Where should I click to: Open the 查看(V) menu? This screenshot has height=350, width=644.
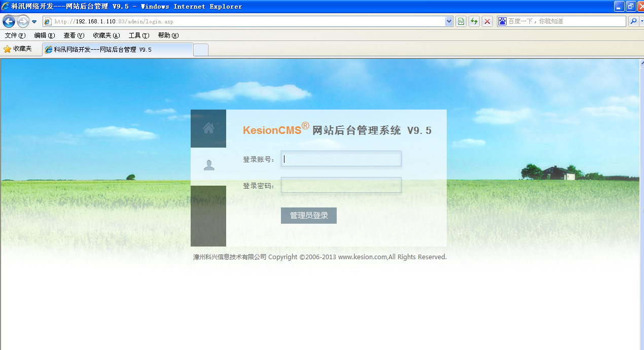click(x=74, y=36)
